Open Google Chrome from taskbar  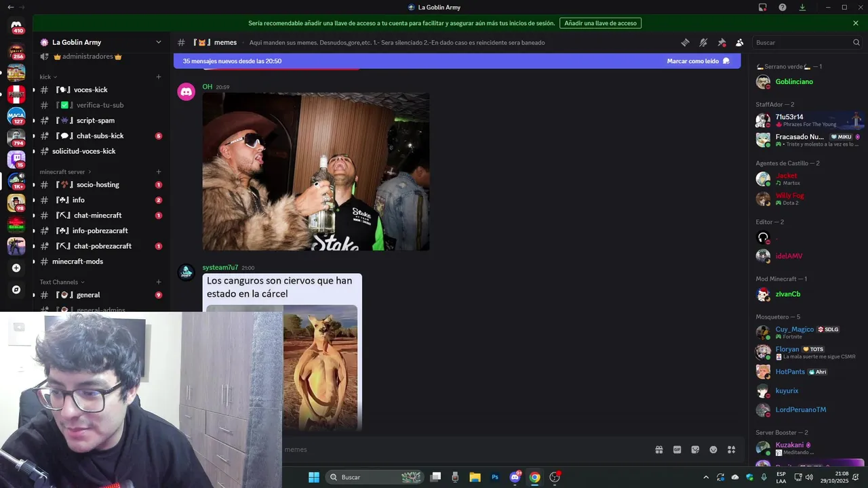(535, 477)
